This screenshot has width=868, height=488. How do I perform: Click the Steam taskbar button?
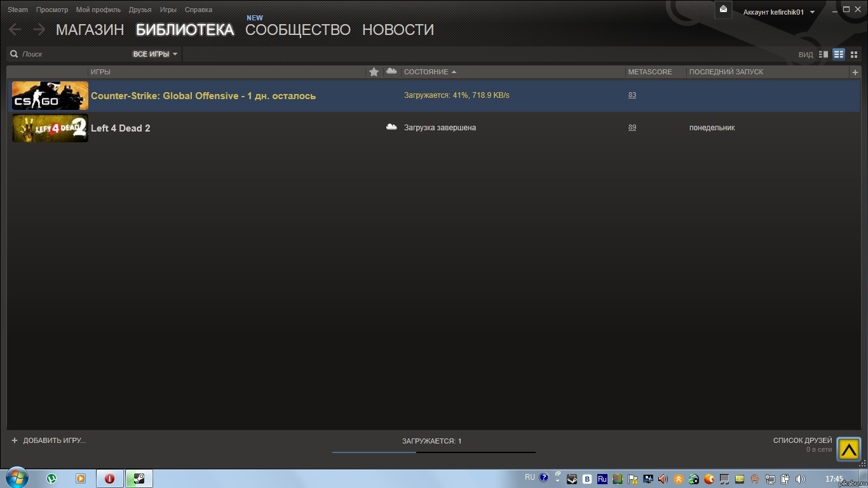pyautogui.click(x=139, y=478)
